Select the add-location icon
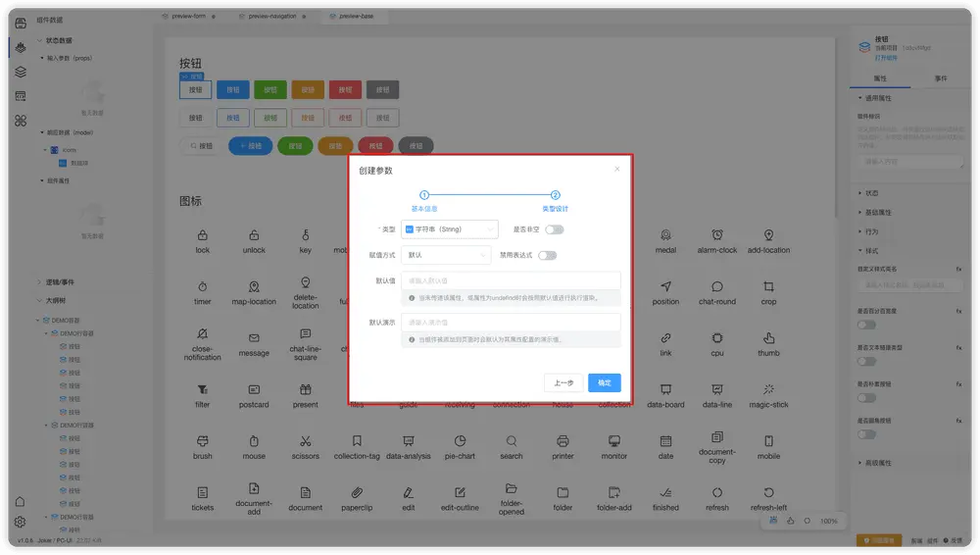This screenshot has height=555, width=980. (x=768, y=236)
